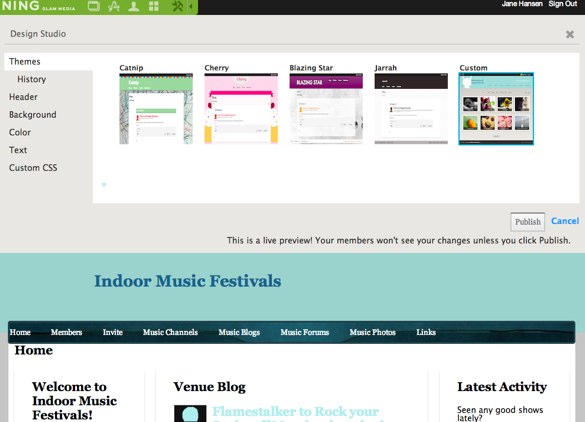The image size is (585, 422).
Task: Click the members person icon in toolbar
Action: (134, 6)
